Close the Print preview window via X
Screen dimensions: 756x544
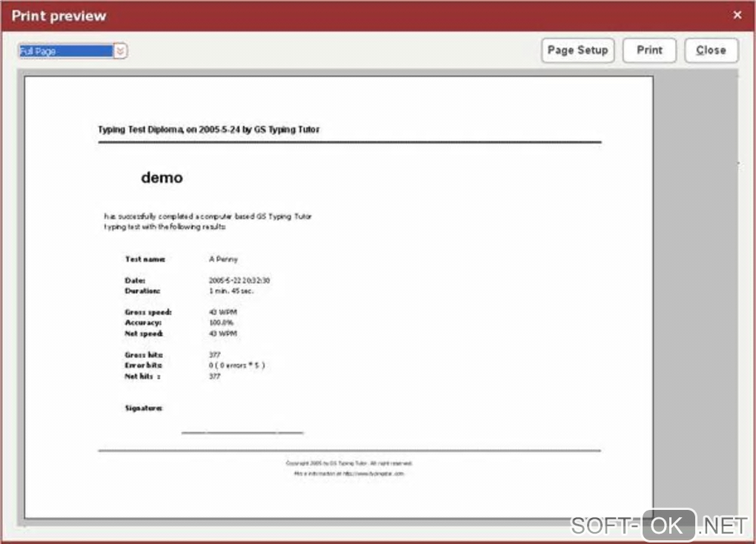tap(737, 15)
